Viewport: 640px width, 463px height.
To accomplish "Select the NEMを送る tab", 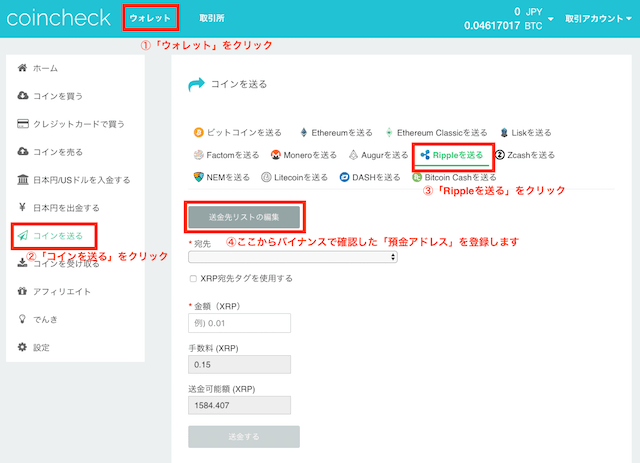I will tap(222, 177).
